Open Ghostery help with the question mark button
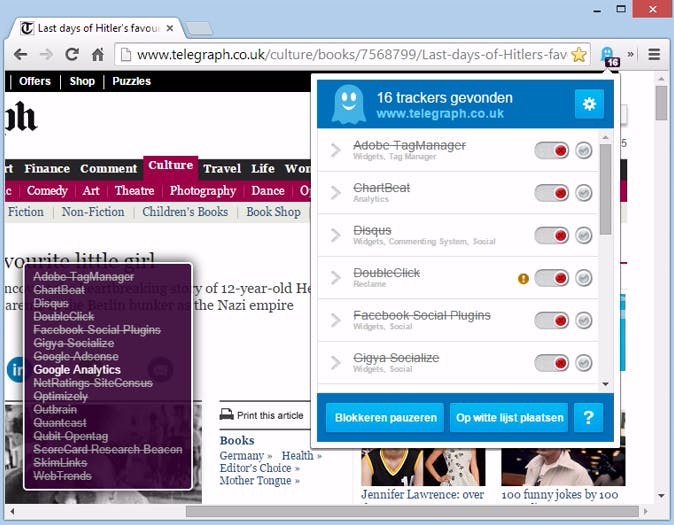Screen dimensions: 674x525 [588, 418]
